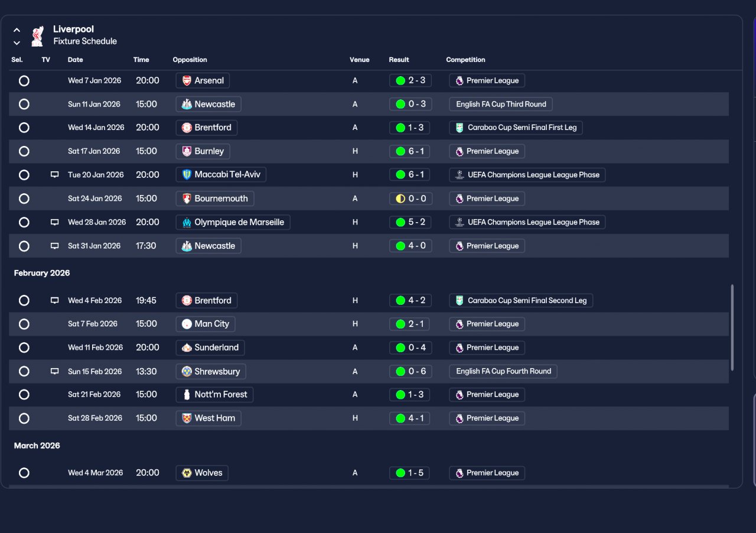Open the Maccabi Tel-Aviv opposition button
Viewport: 756px width, 533px height.
221,175
